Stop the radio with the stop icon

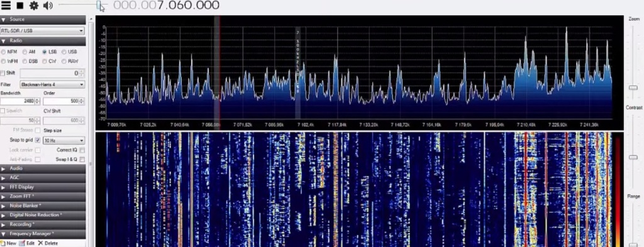click(x=19, y=5)
